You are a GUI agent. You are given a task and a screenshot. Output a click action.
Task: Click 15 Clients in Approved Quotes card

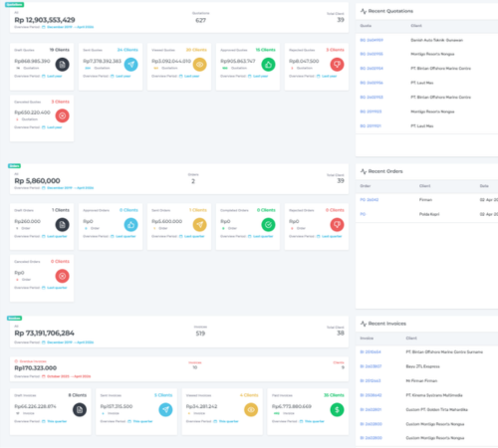(265, 50)
